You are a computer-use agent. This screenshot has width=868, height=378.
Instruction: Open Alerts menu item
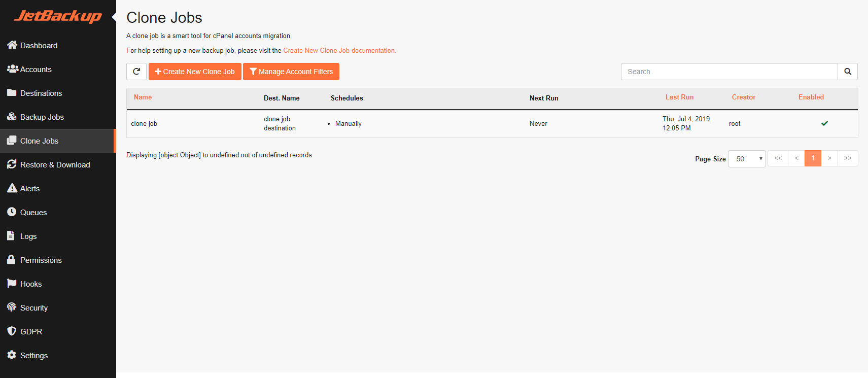(x=58, y=188)
